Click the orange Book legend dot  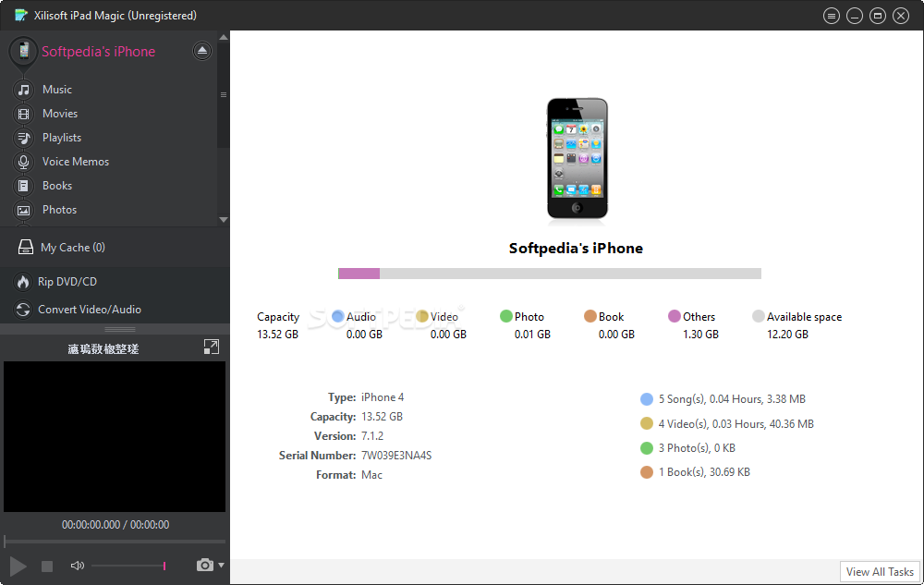click(x=590, y=316)
